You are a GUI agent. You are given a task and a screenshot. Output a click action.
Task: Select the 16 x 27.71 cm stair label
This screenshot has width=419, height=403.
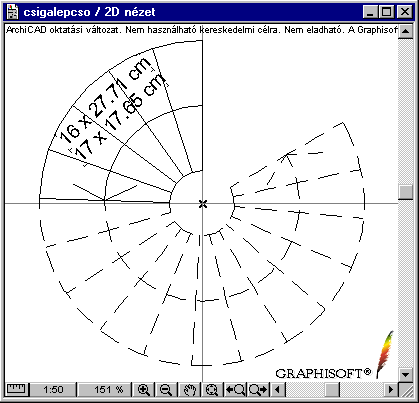(106, 99)
